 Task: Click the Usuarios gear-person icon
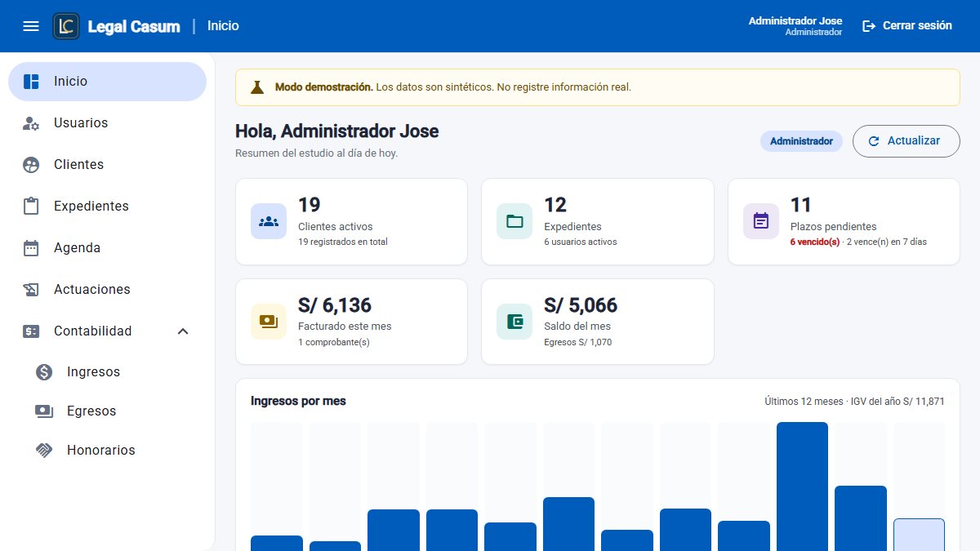(x=31, y=123)
